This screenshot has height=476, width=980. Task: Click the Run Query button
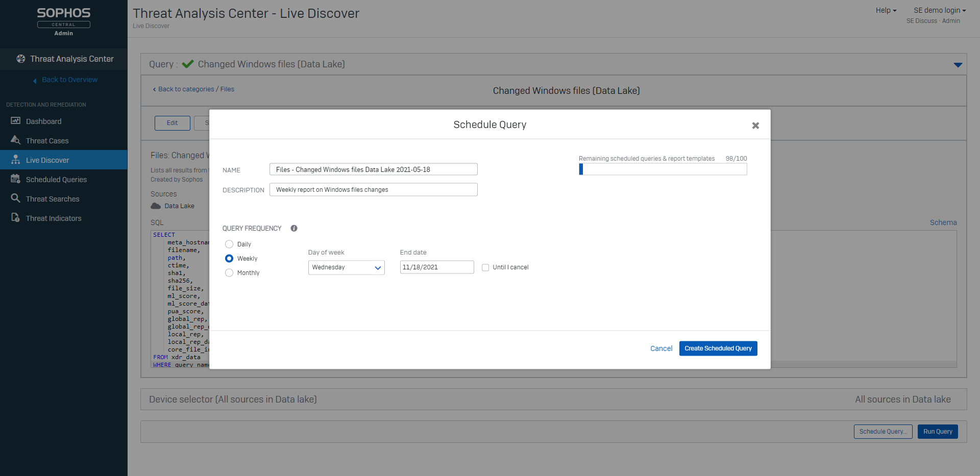coord(938,432)
